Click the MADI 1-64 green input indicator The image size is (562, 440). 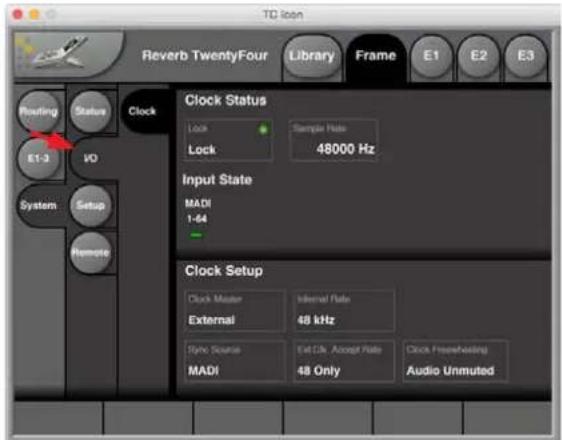tap(196, 235)
